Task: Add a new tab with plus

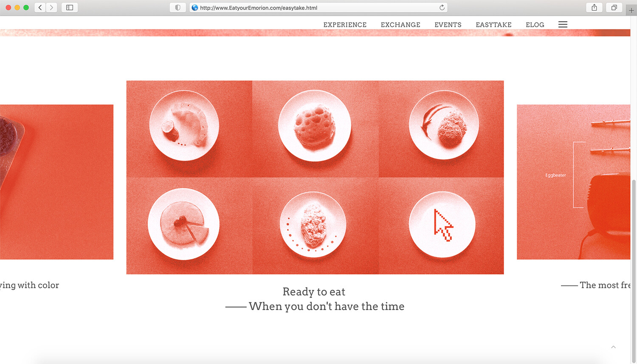Action: (631, 10)
